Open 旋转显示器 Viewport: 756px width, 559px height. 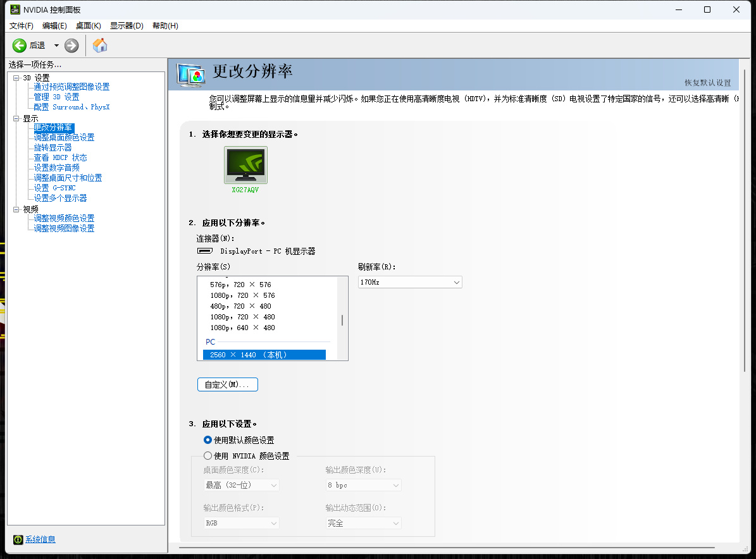point(53,147)
